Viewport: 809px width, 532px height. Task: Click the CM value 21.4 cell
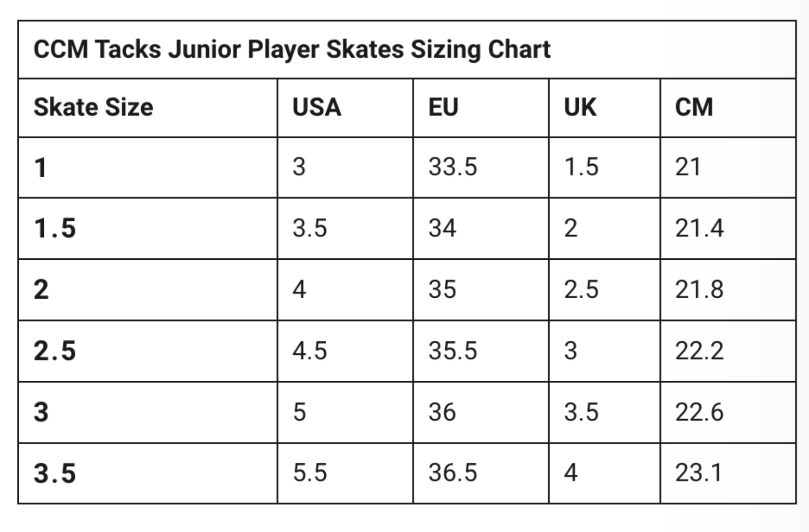tap(728, 228)
